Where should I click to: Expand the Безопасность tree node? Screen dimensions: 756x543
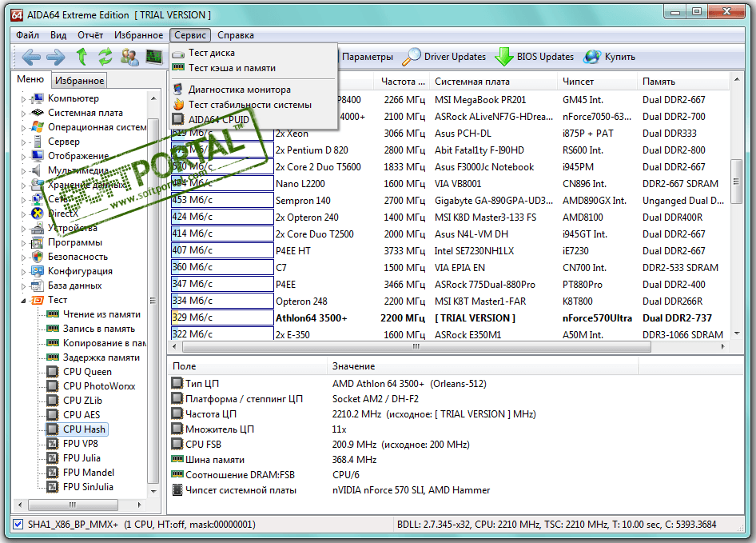click(23, 258)
